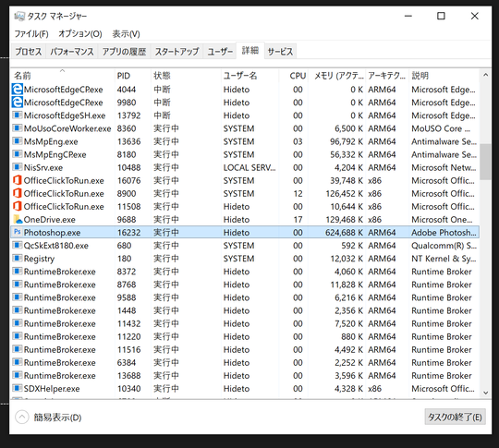Click memory value 624,688 K
Viewport: 499px width, 448px height.
344,233
